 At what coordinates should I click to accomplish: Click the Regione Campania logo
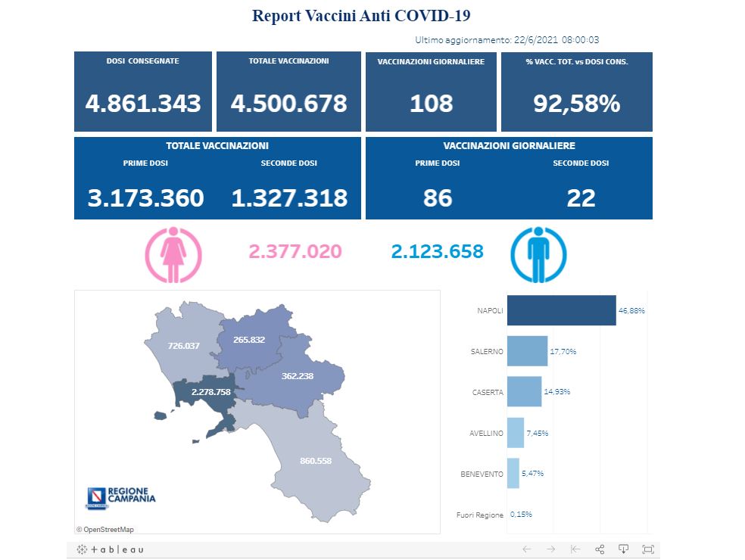[x=121, y=496]
